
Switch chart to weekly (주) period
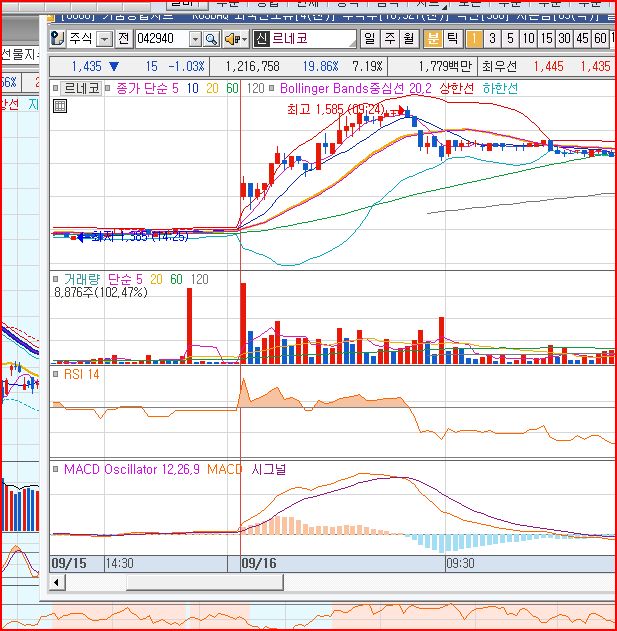pos(388,39)
